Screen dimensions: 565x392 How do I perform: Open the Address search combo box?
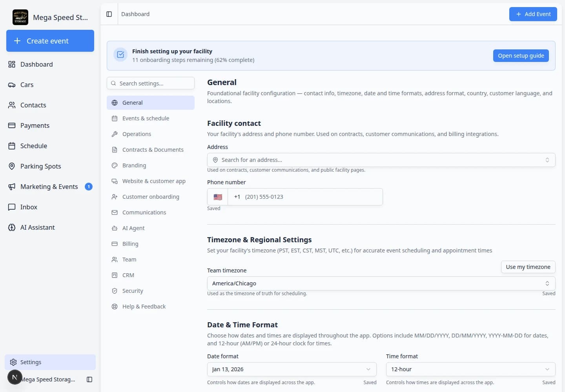(x=381, y=160)
